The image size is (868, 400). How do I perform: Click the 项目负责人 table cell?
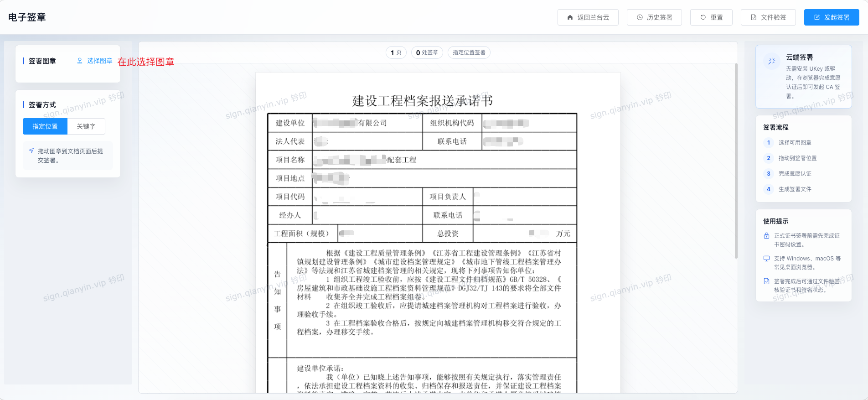click(448, 197)
